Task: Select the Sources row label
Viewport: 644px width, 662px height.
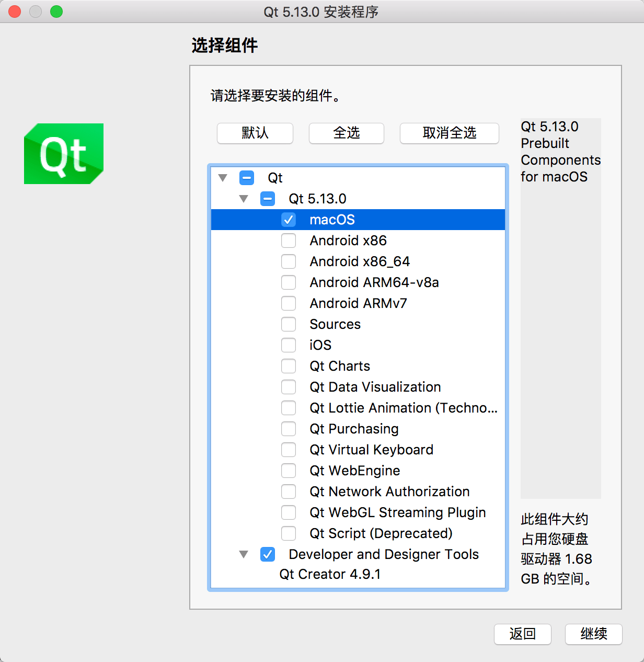Action: [x=335, y=324]
